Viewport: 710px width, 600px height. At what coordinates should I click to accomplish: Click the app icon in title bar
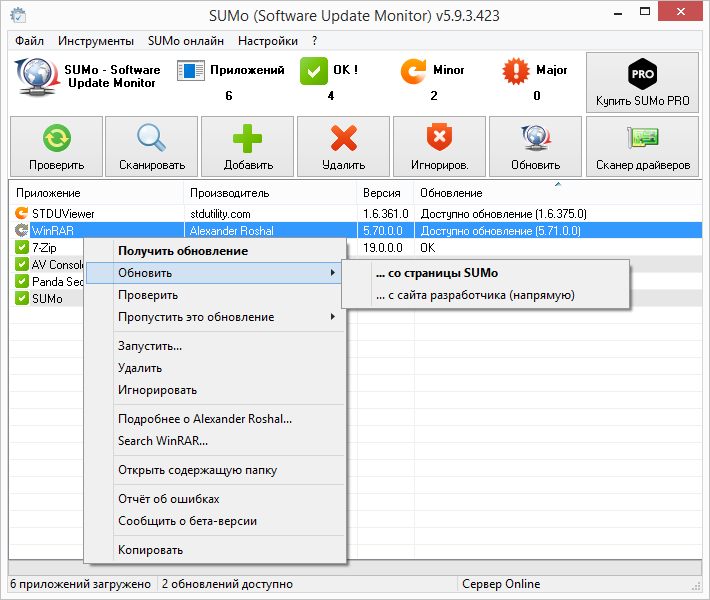18,15
